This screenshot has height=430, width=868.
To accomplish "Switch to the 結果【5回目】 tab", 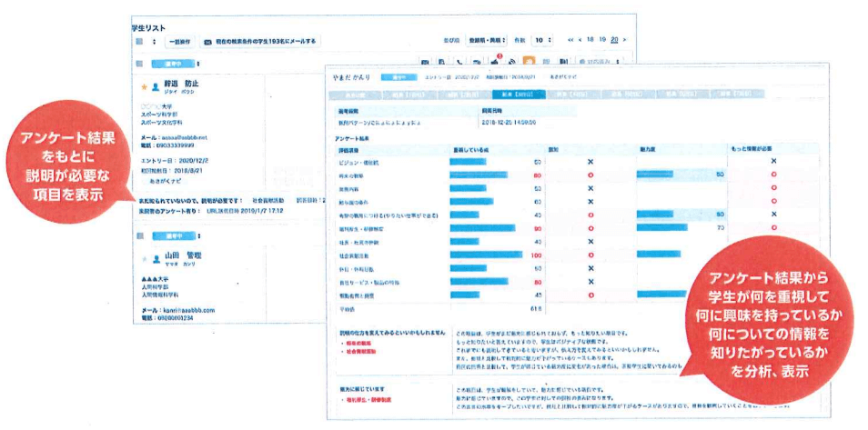I will [x=627, y=94].
